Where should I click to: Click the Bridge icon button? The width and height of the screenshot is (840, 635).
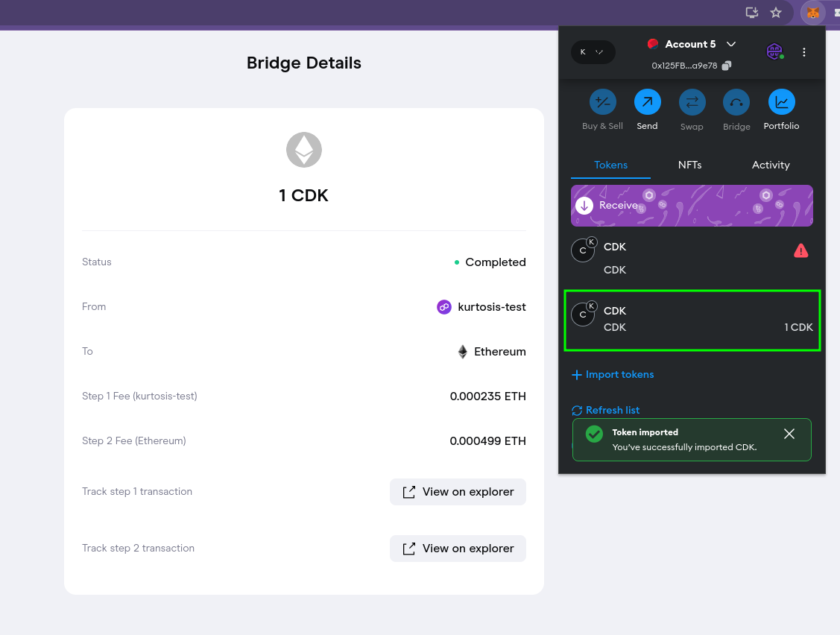[x=736, y=102]
